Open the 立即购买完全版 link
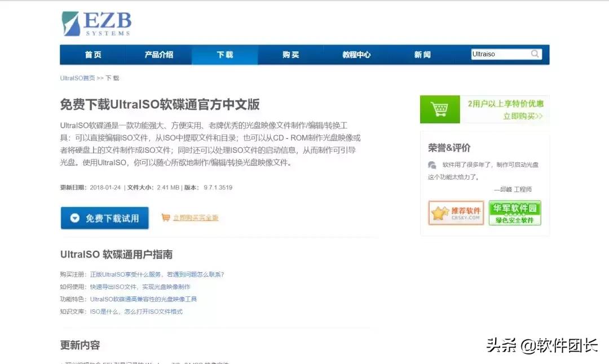 (x=196, y=217)
